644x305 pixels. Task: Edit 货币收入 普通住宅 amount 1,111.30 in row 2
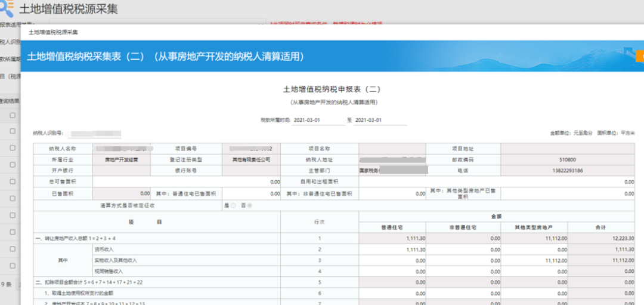pos(392,249)
